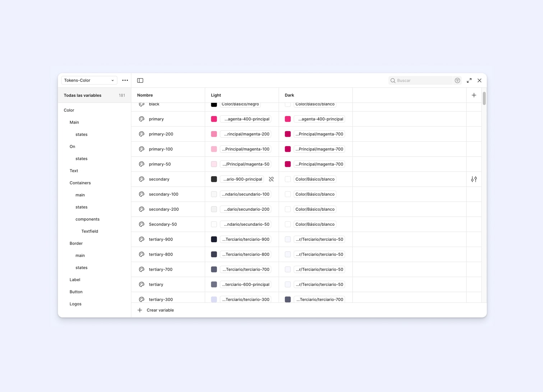This screenshot has height=392, width=543.
Task: Open edit variable settings for secondary
Action: click(x=474, y=179)
